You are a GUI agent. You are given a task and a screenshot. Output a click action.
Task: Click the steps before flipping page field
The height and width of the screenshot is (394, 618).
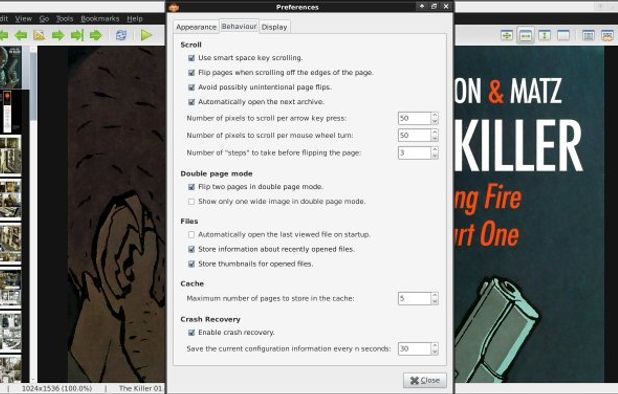pos(414,152)
